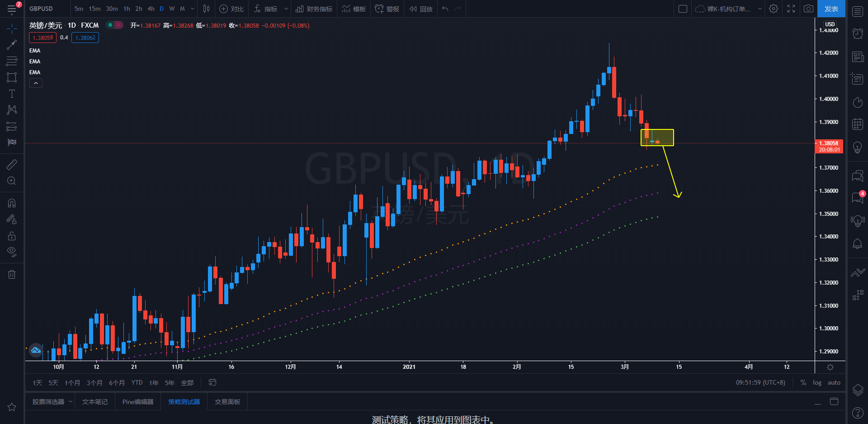Undo the last chart action
Viewport: 868px width, 424px height.
click(445, 9)
